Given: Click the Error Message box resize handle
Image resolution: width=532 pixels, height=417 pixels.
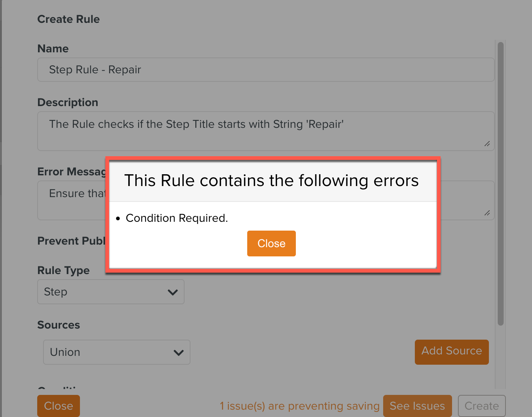Looking at the screenshot, I should [x=487, y=213].
